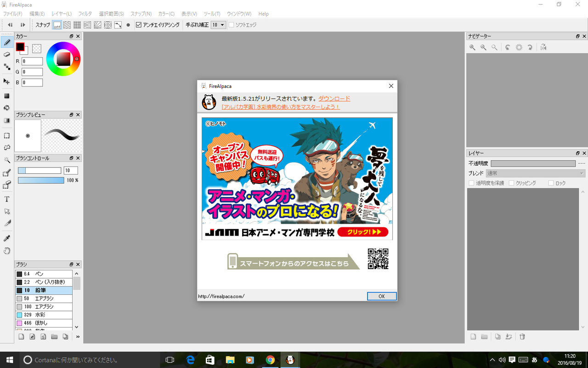Select the Dot tool below the eraser
The image size is (588, 368).
7,67
